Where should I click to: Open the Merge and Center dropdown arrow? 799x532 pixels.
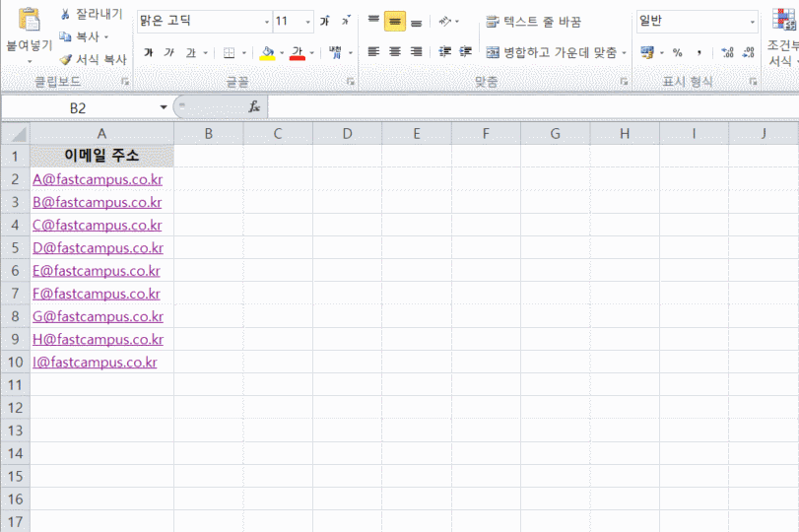624,52
